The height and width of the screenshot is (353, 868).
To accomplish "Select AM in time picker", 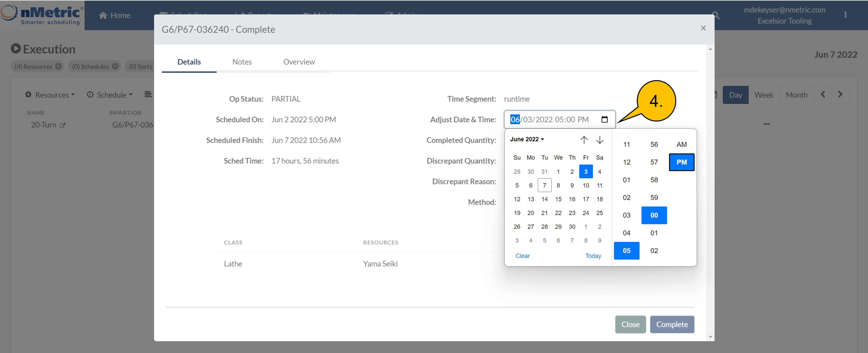I will tap(681, 144).
